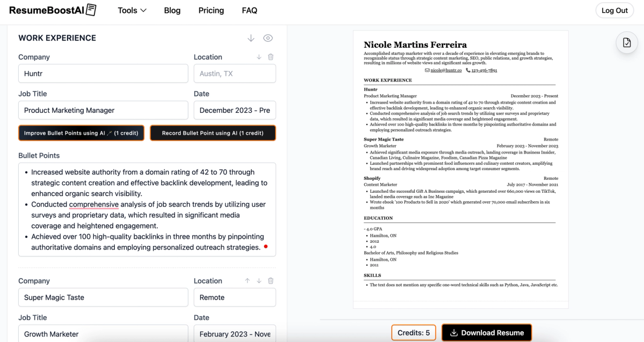Image resolution: width=644 pixels, height=342 pixels.
Task: Edit the Huntr company name field
Action: [x=103, y=74]
